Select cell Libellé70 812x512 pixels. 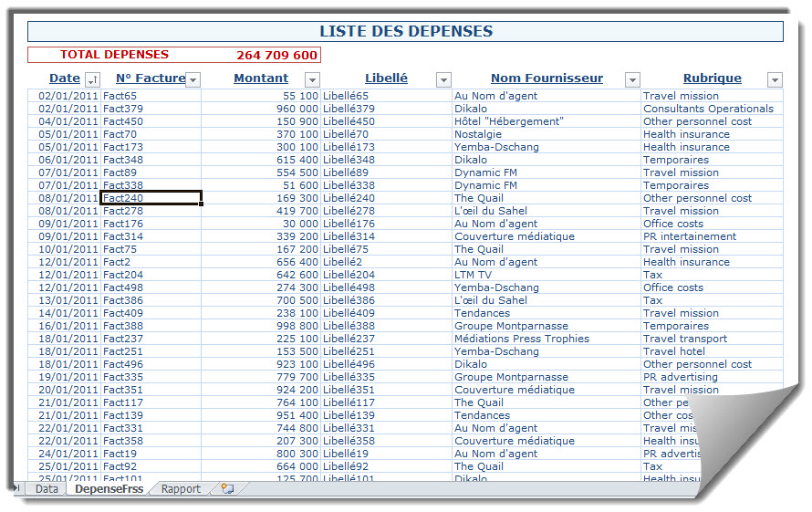[386, 134]
